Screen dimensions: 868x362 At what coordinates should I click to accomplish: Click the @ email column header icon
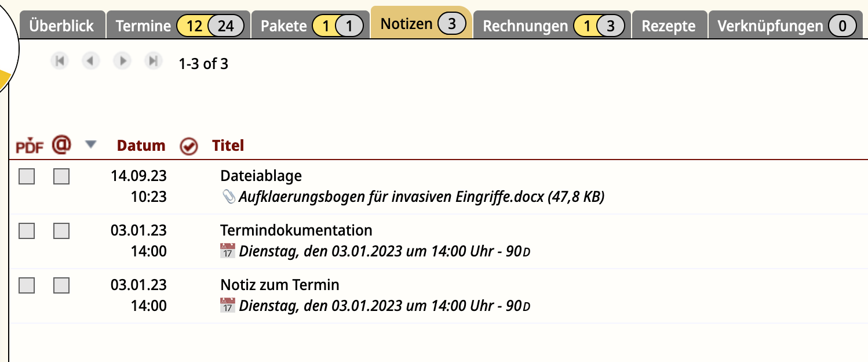pos(61,144)
